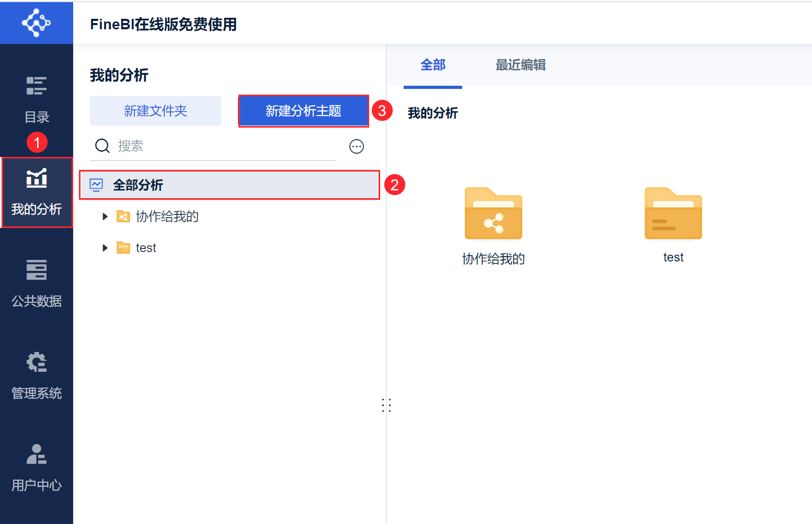The width and height of the screenshot is (812, 524).
Task: Select the 全部分析 tree row label
Action: pos(138,185)
